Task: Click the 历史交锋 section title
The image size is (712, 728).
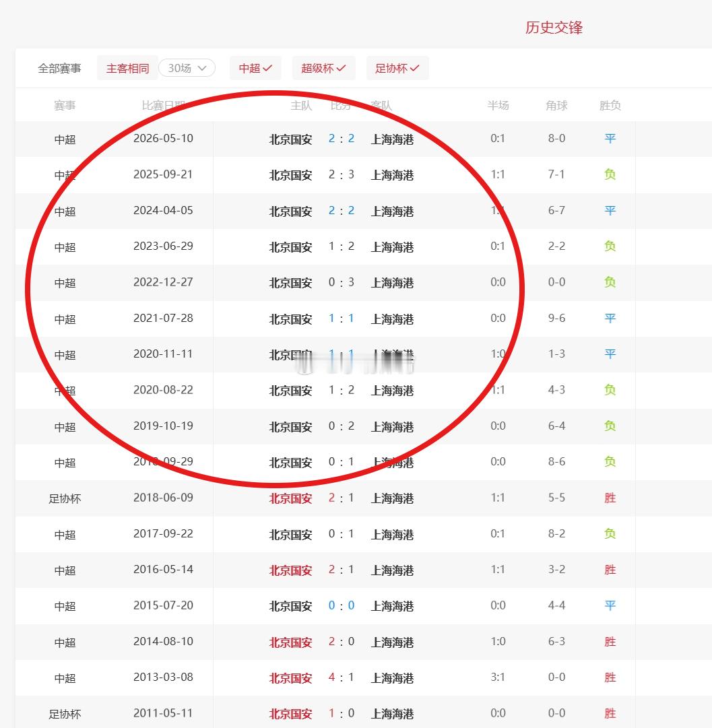Action: coord(554,28)
